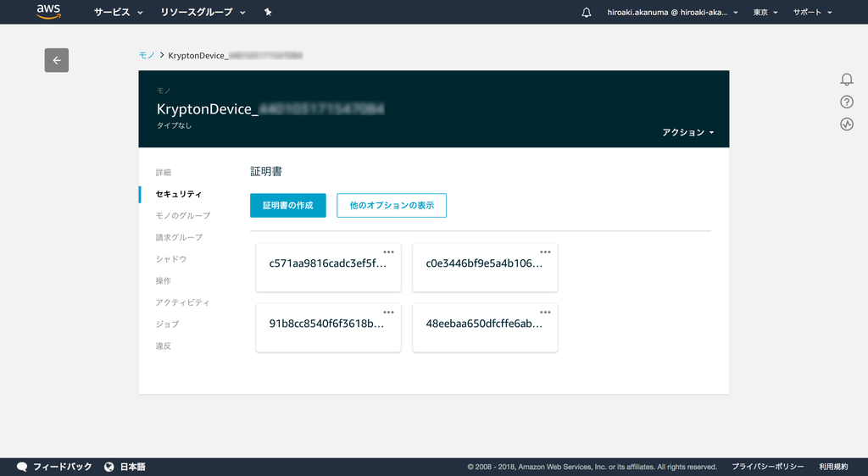Open the hiroaki.akanuma account dropdown
The height and width of the screenshot is (476, 868).
(x=672, y=12)
